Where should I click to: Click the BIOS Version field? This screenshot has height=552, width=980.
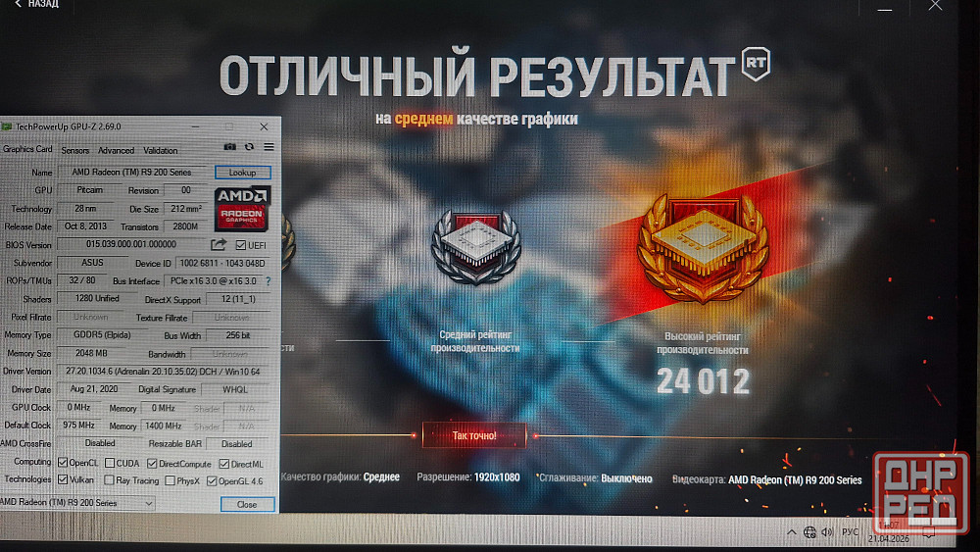click(x=131, y=244)
